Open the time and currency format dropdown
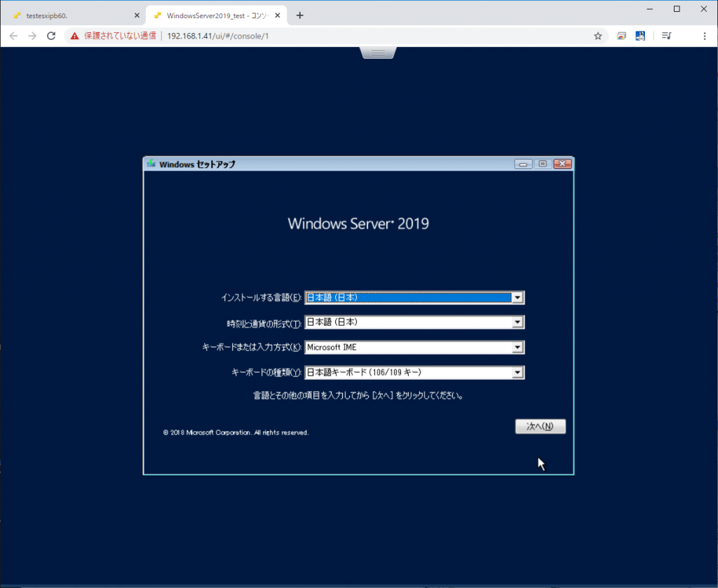The image size is (718, 588). click(x=414, y=322)
